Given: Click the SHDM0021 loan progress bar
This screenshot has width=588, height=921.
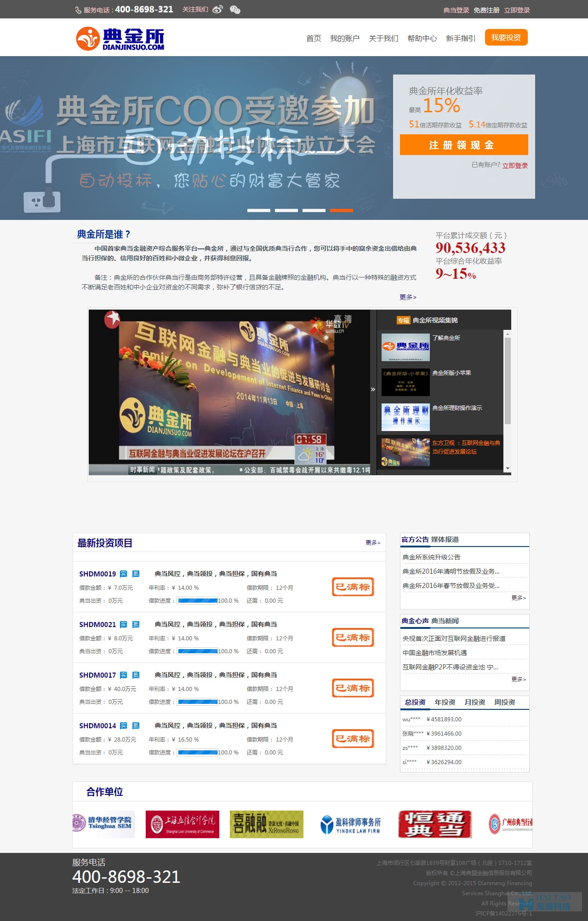Looking at the screenshot, I should click(198, 651).
